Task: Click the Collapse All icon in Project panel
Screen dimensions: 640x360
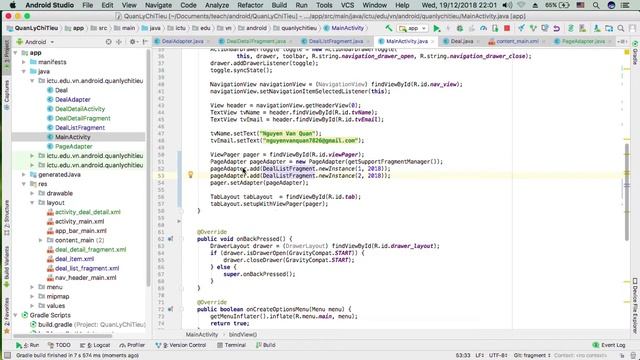Action: click(x=119, y=42)
